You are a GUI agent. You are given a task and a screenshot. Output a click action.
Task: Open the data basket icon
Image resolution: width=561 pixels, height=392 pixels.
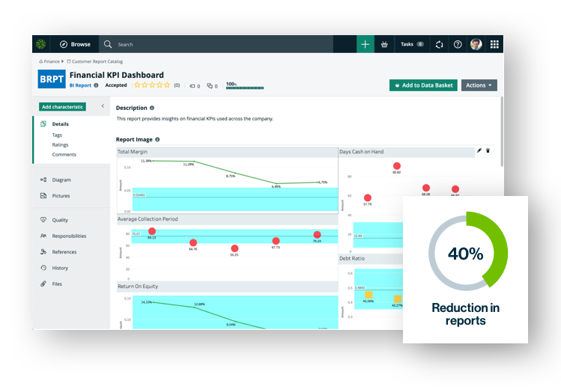[384, 44]
